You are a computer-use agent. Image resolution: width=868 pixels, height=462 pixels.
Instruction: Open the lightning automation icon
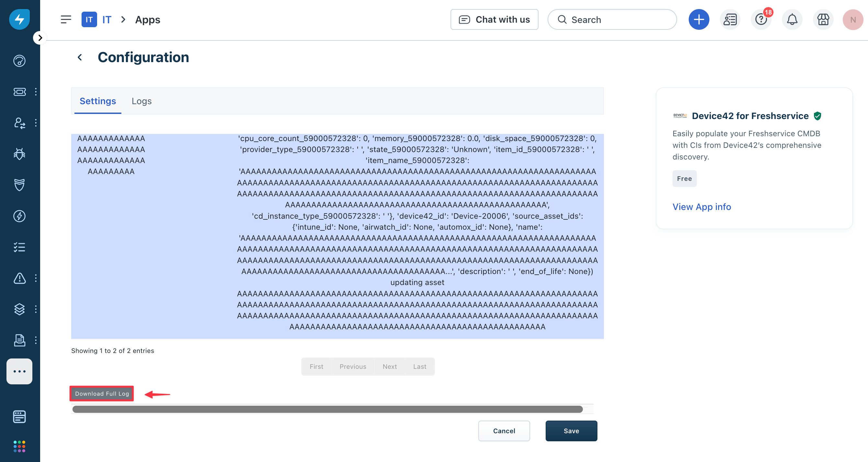pyautogui.click(x=19, y=216)
